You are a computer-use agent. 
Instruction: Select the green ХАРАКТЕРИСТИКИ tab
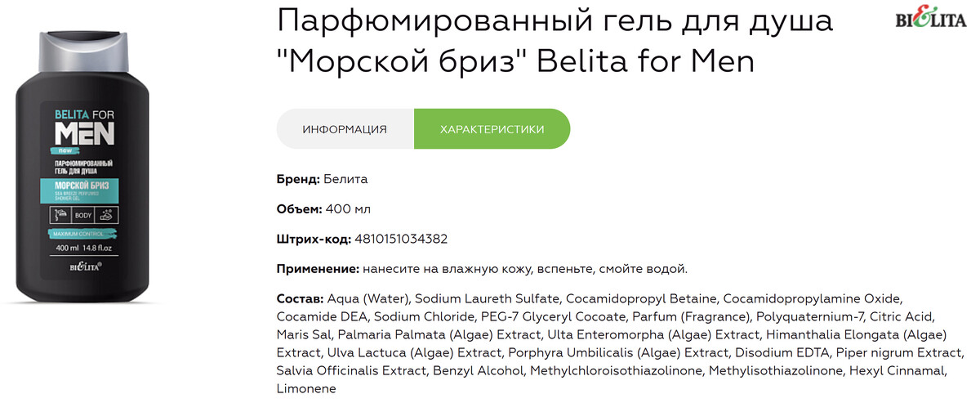click(492, 129)
